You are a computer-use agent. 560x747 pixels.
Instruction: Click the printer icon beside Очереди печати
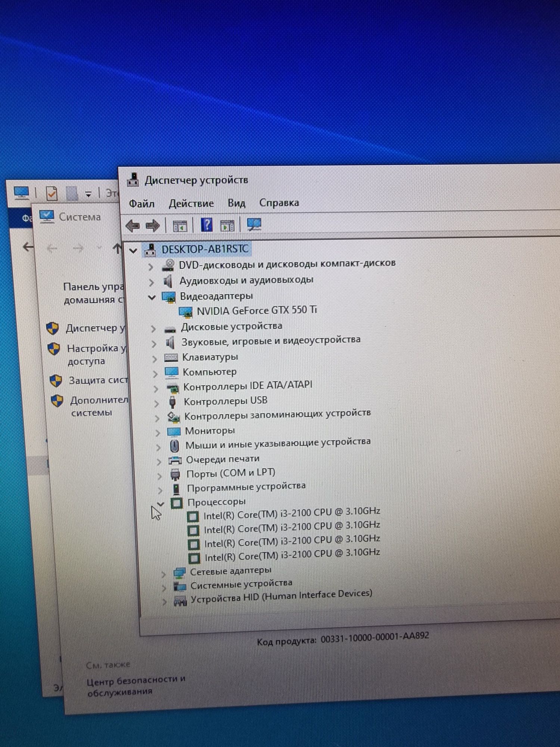coord(175,461)
